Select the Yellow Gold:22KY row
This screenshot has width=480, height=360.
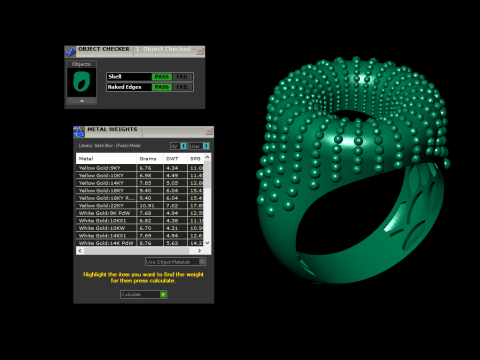(140, 206)
